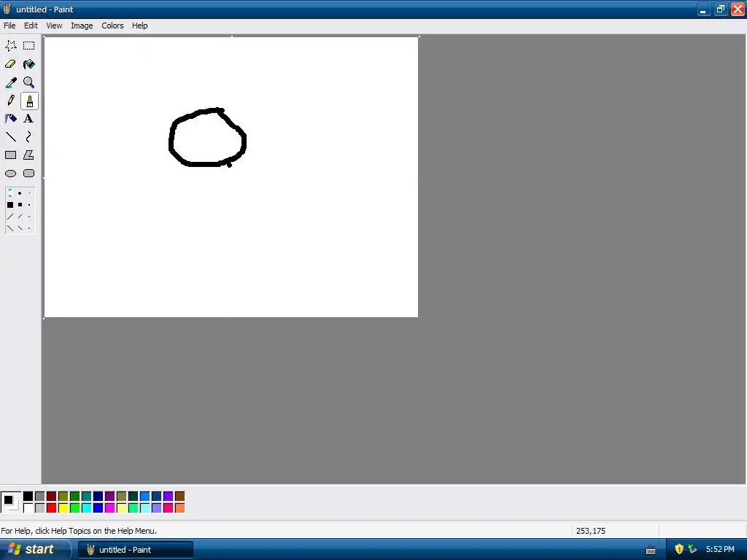Pick black from the color palette
Image resolution: width=747 pixels, height=560 pixels.
[x=28, y=496]
